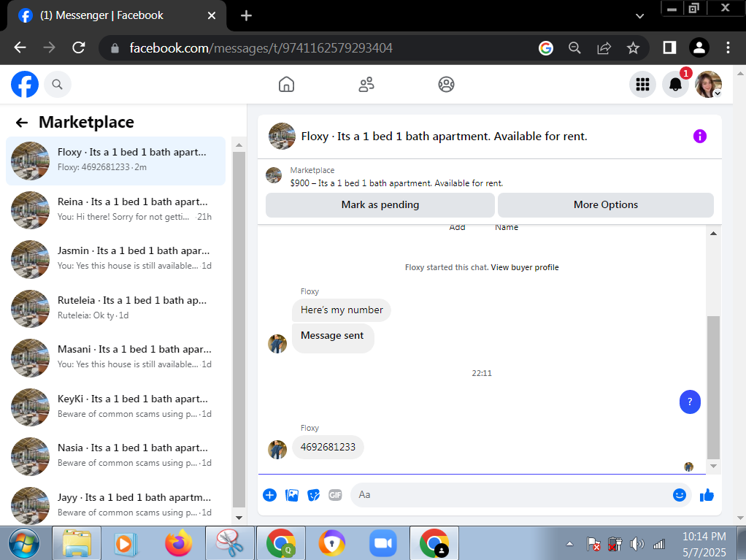This screenshot has height=560, width=746.
Task: Bookmark this tab with the star icon
Action: [x=633, y=47]
